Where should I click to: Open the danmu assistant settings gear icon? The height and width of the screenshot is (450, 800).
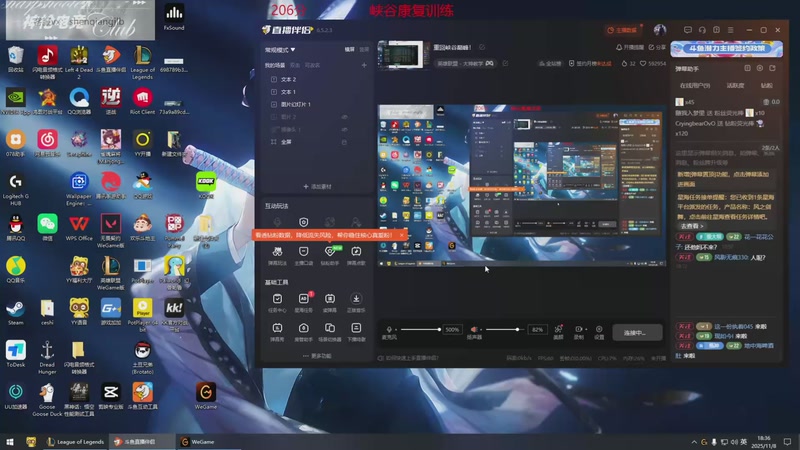click(760, 68)
